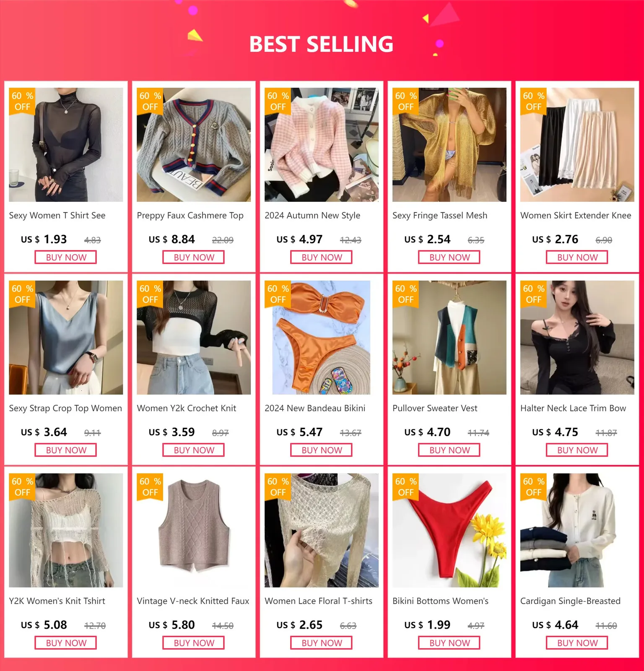
Task: Select the orange bandeau bikini thumbnail
Action: click(x=322, y=338)
